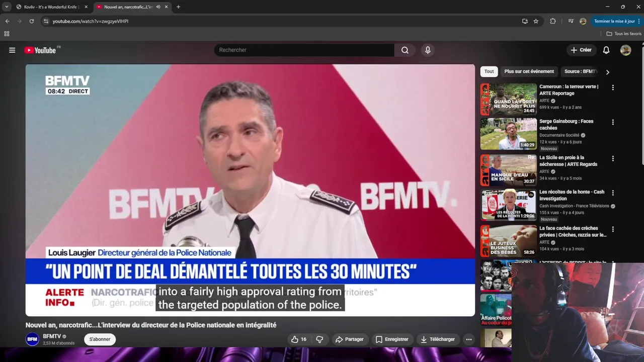The image size is (644, 362).
Task: Mute the tab via speaker icon
Action: 158,7
